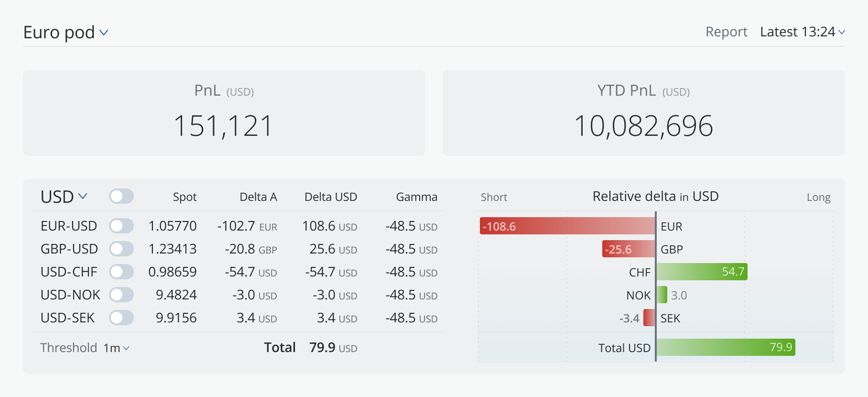
Task: Click the USD-NOK spot value 9.4824
Action: pyautogui.click(x=176, y=295)
